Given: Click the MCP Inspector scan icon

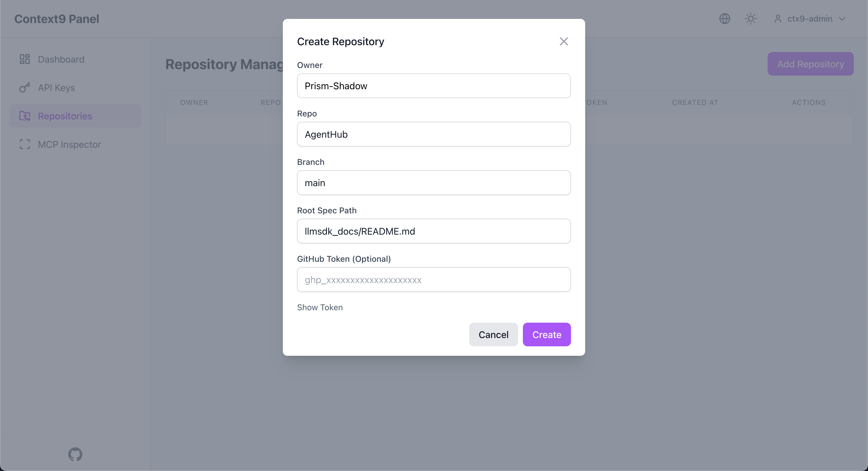Looking at the screenshot, I should pos(25,144).
